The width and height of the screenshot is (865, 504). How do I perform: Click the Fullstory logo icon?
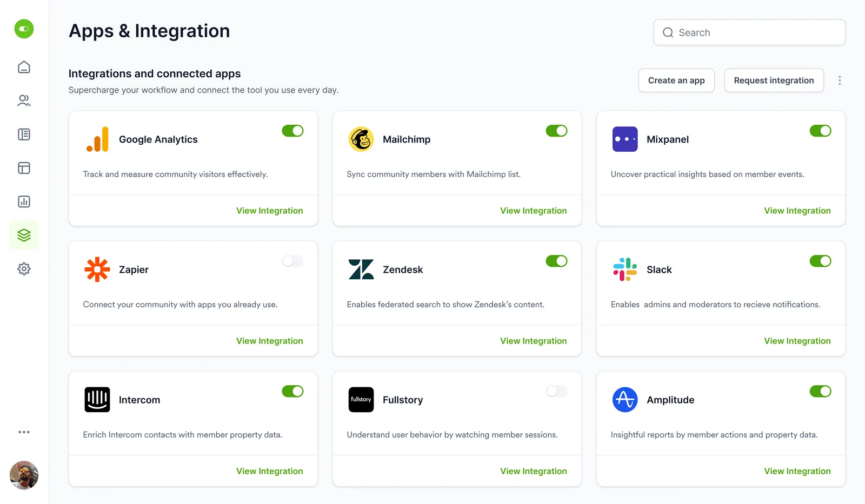pyautogui.click(x=361, y=400)
